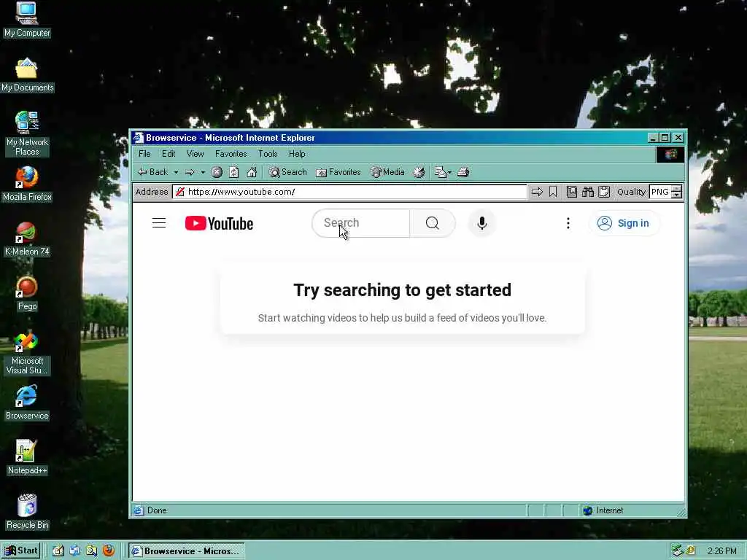Open the Tools menu
This screenshot has height=560, width=747.
[x=268, y=154]
